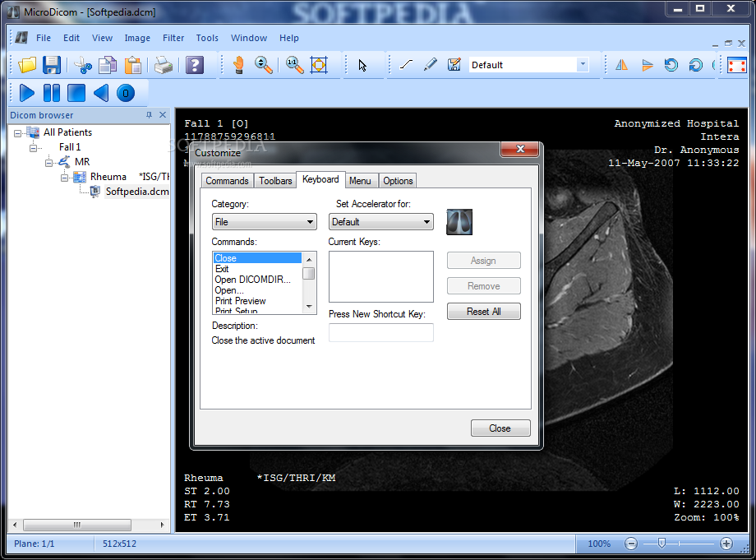This screenshot has width=756, height=560.
Task: Pin the Dicom browser panel
Action: coord(149,115)
